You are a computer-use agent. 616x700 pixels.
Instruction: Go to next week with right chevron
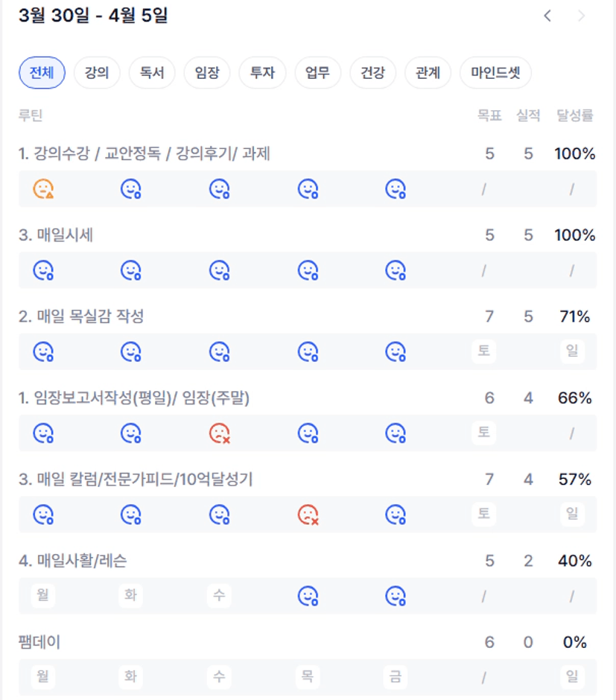pos(582,16)
